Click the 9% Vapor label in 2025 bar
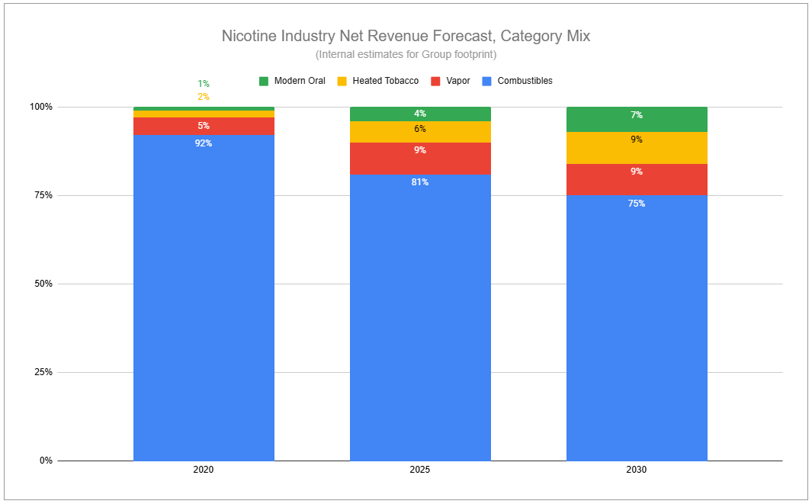 click(x=420, y=150)
